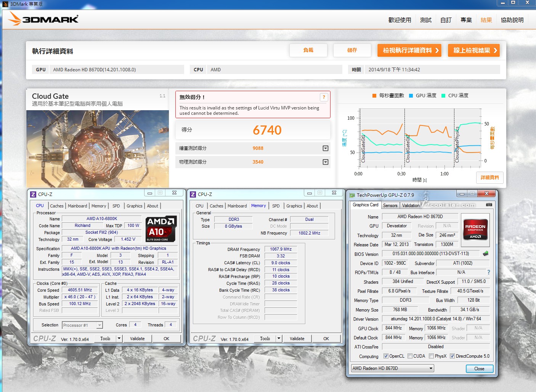Open About tab in left CPU-Z window

[x=152, y=206]
